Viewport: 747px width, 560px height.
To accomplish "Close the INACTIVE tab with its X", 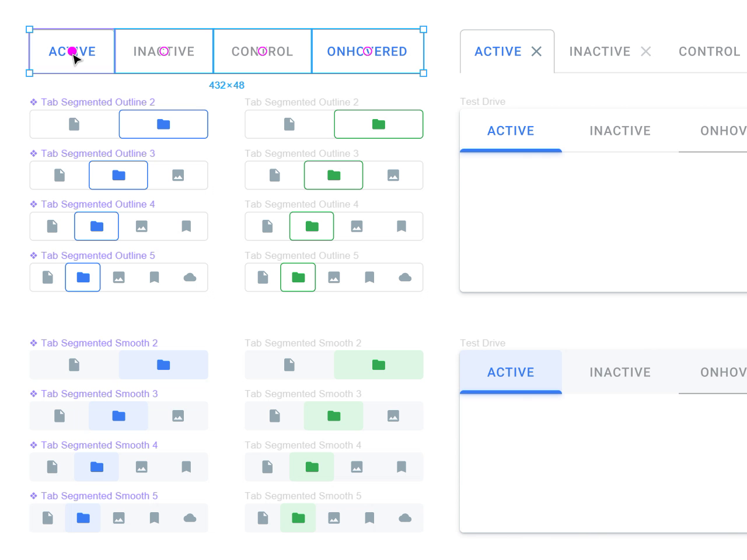I will pos(645,51).
